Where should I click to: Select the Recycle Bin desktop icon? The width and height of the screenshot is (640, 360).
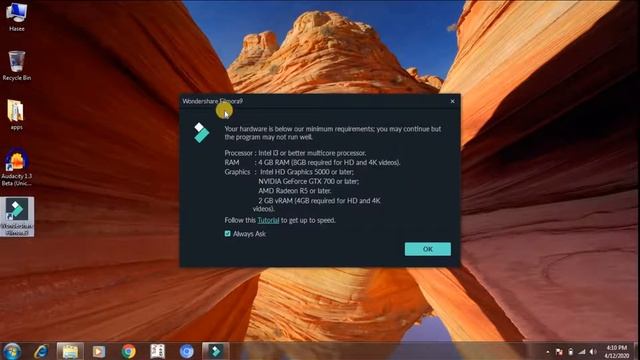pos(16,65)
